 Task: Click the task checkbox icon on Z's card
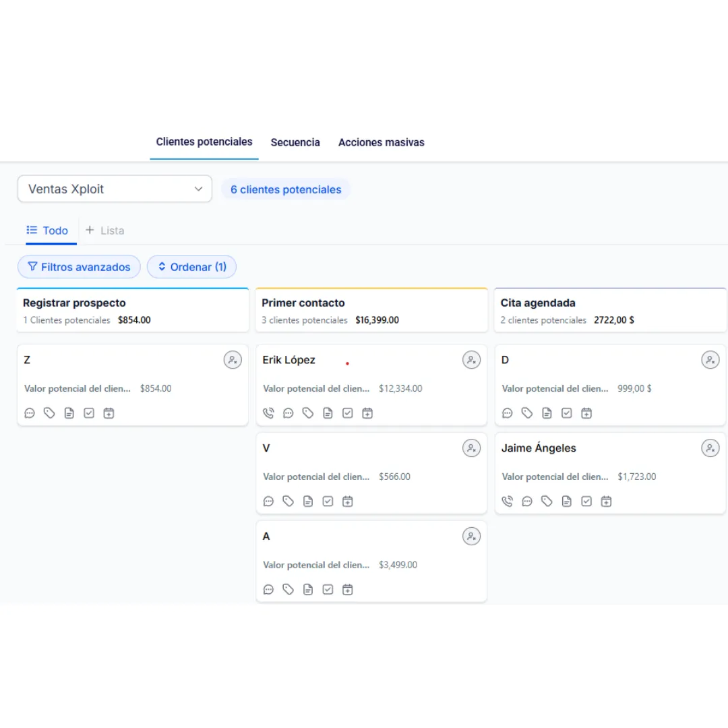(x=89, y=413)
